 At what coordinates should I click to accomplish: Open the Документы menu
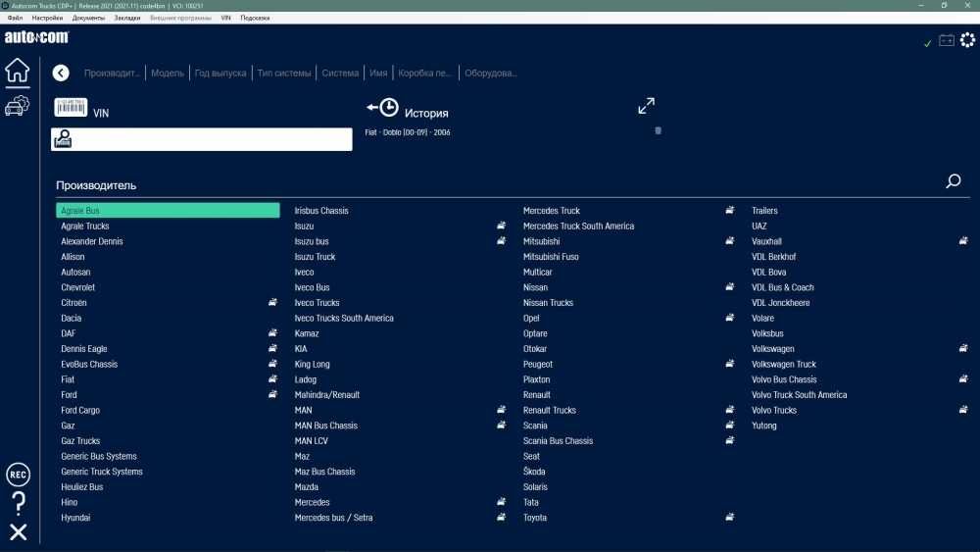(x=89, y=18)
